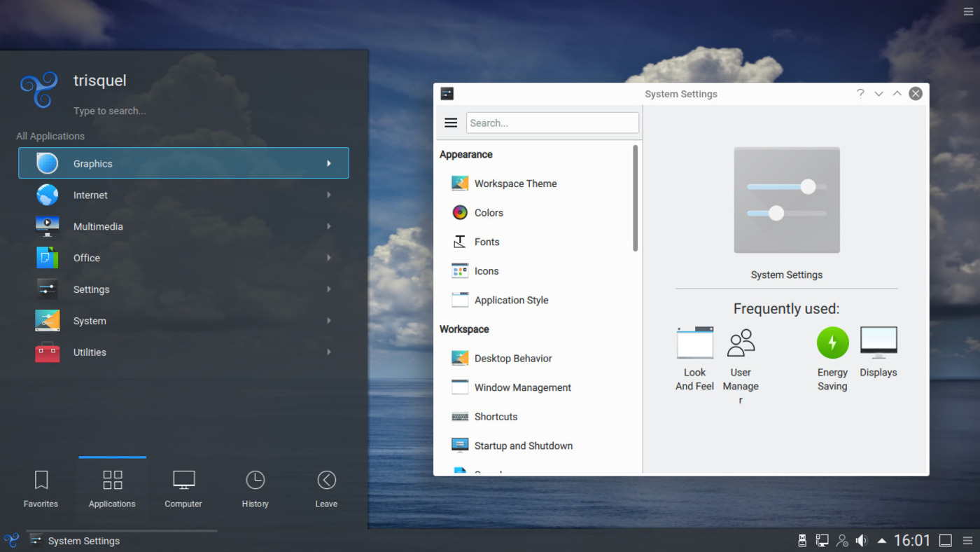Open the Energy Saving icon
The width and height of the screenshot is (980, 552).
point(832,343)
